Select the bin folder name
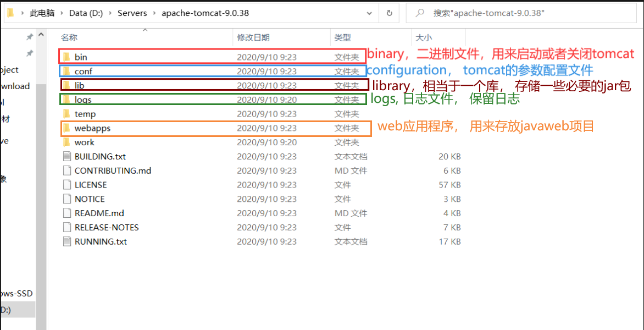Screen dimensions: 644x330 point(81,57)
